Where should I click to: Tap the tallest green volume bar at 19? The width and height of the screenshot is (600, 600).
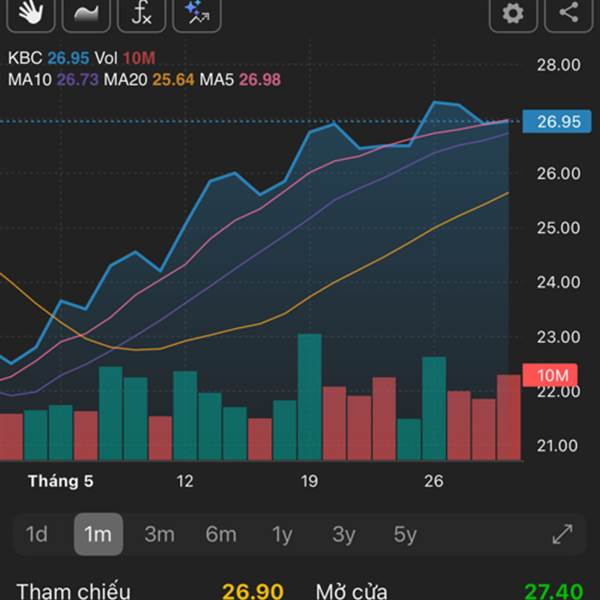point(310,397)
